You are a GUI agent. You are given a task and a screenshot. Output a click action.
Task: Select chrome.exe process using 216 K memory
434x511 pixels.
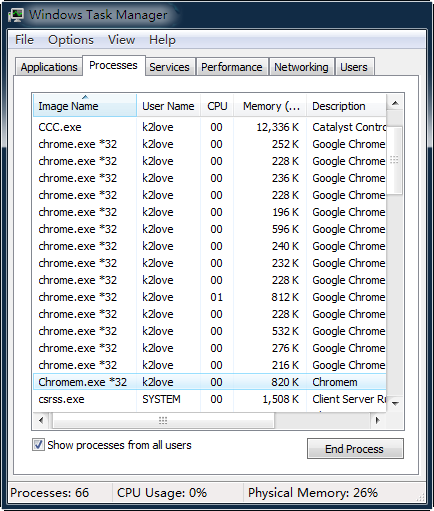(209, 365)
